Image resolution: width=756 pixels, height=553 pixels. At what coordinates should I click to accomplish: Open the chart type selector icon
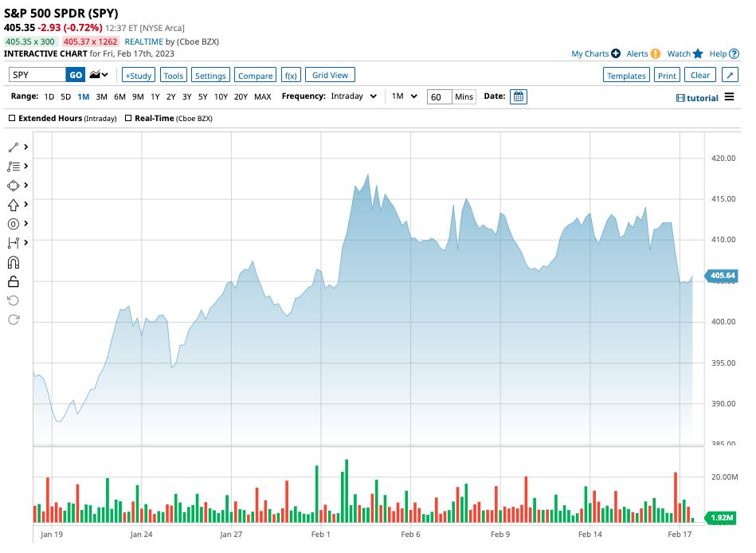pyautogui.click(x=99, y=75)
